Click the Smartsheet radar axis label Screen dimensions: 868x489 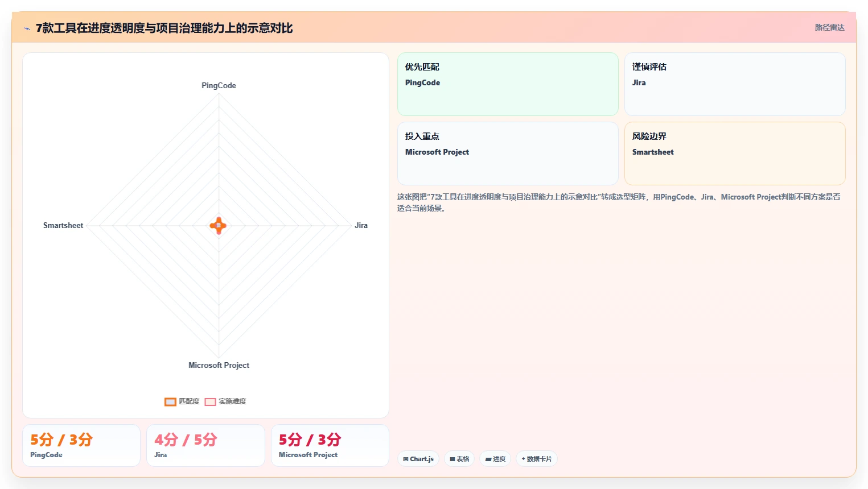click(x=63, y=225)
